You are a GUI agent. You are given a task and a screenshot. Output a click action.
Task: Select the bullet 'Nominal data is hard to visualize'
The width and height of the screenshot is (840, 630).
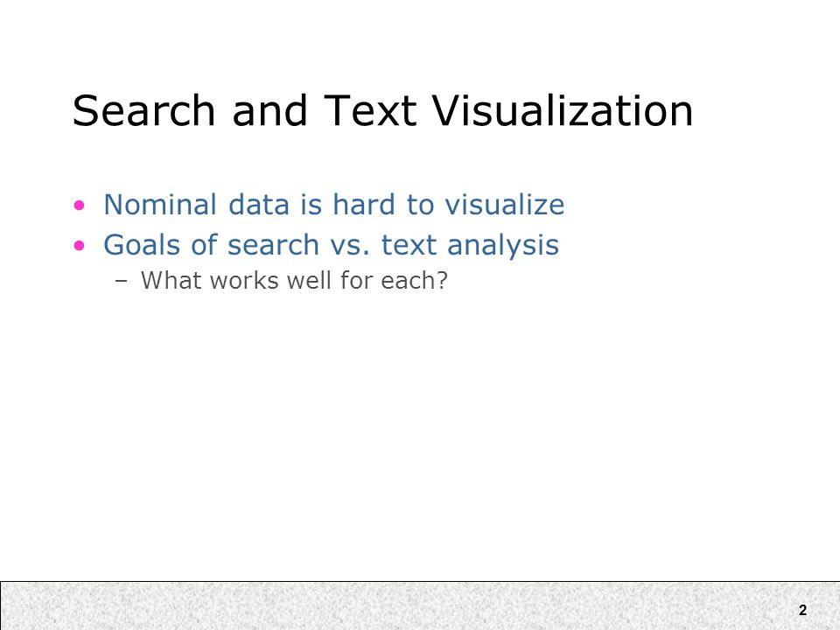point(333,205)
